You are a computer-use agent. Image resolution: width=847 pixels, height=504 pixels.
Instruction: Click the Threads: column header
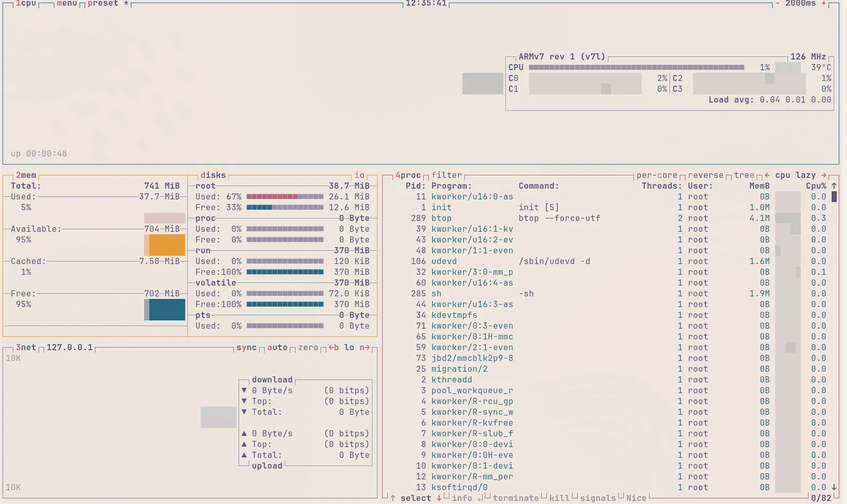pos(662,186)
